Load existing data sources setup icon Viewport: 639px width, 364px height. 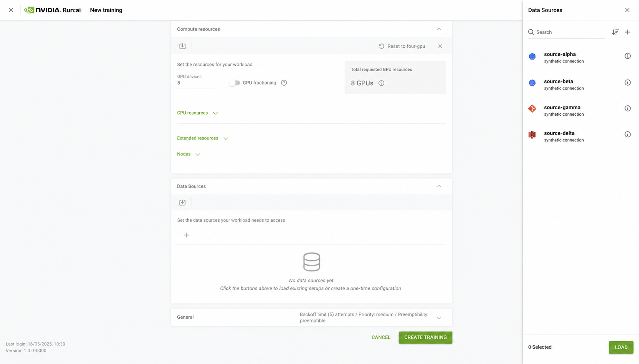(x=182, y=203)
